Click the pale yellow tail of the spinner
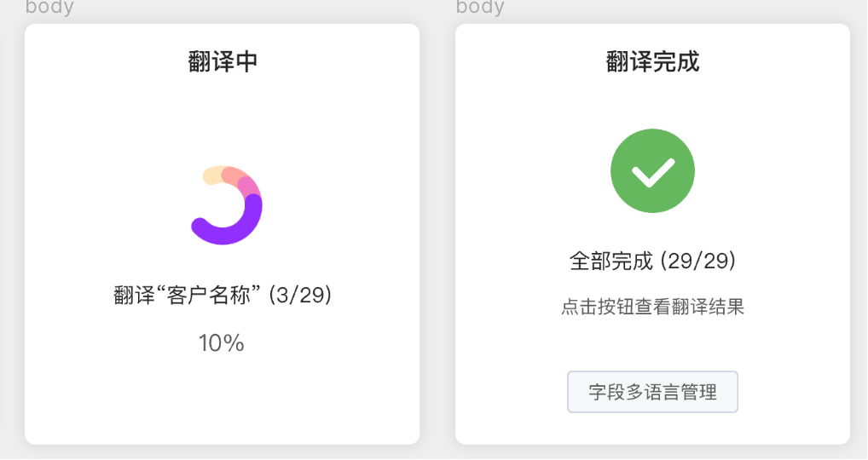The width and height of the screenshot is (868, 460). (213, 175)
